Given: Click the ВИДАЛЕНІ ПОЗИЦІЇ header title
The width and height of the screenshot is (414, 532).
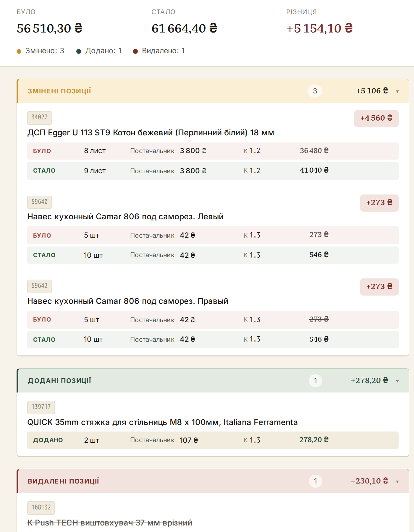Looking at the screenshot, I should click(63, 481).
